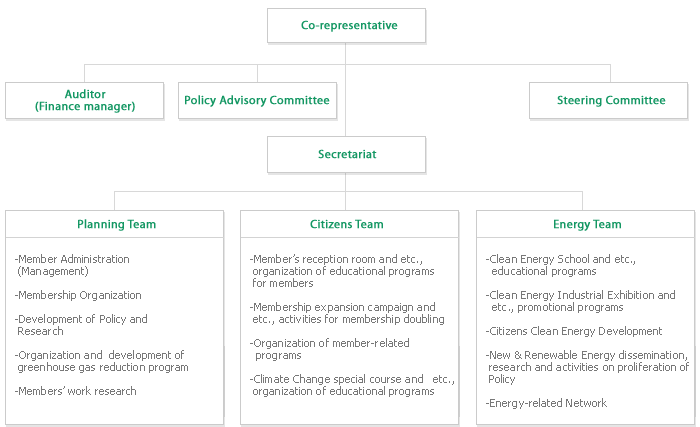Select the Auditor (Finance manager) box
The width and height of the screenshot is (700, 427).
(85, 100)
